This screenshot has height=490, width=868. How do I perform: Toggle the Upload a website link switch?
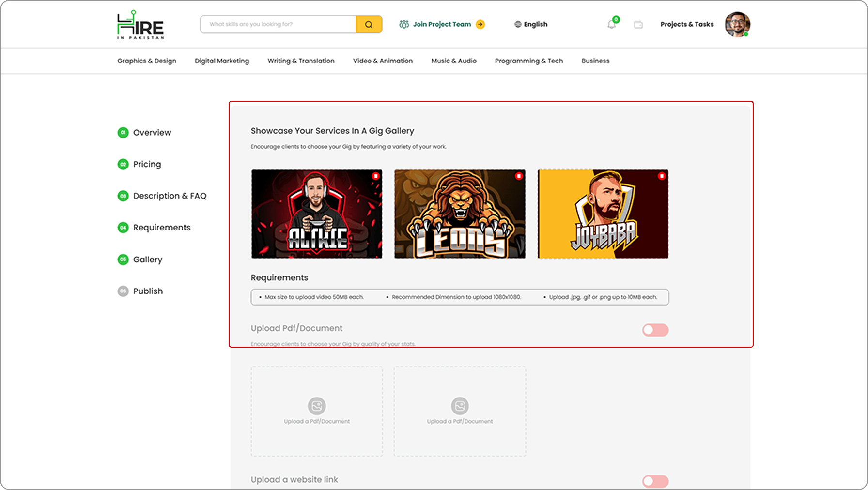pos(655,481)
